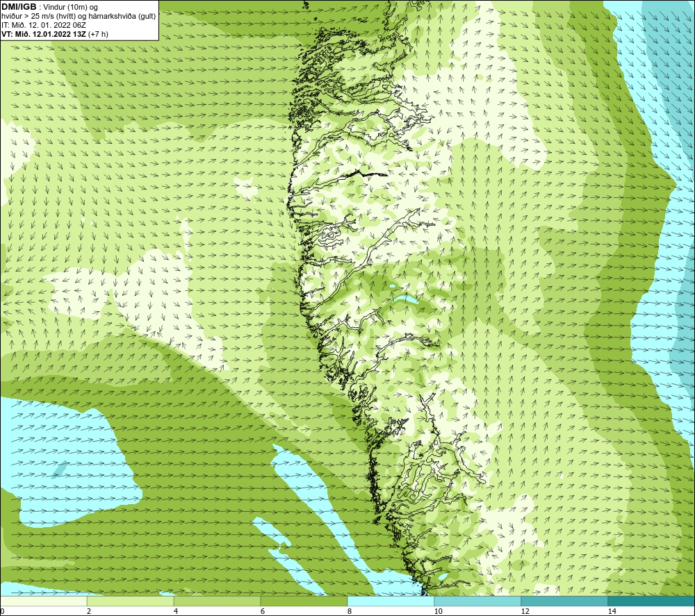Click the 2–4 m/s light green legend band
The height and width of the screenshot is (616, 695).
[x=131, y=601]
